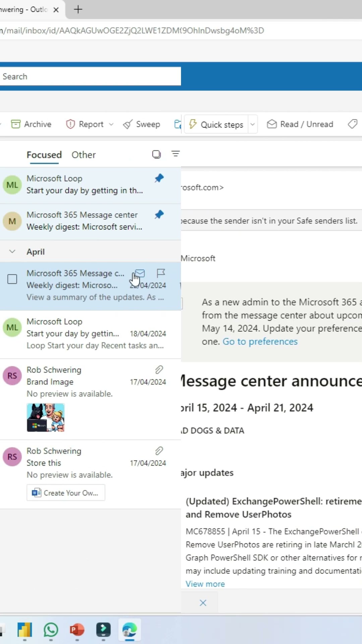The height and width of the screenshot is (644, 362).
Task: Click the Archive toolbar button
Action: click(x=31, y=124)
